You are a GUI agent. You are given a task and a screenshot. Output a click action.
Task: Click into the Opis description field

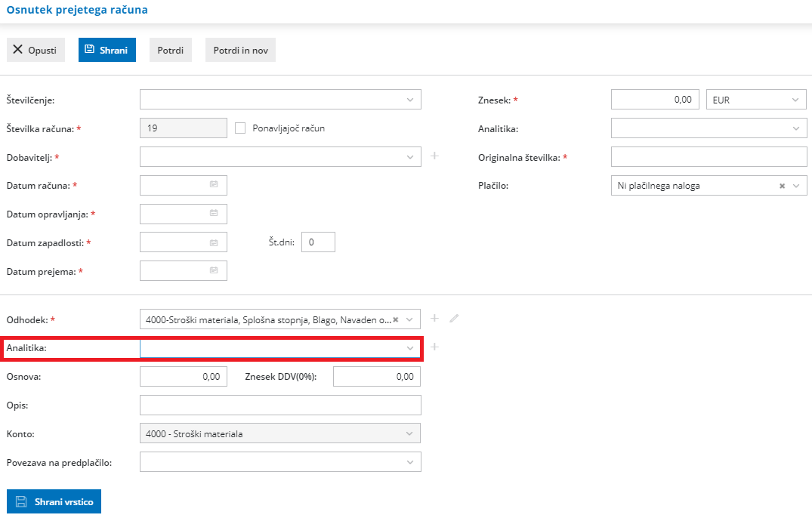(x=280, y=405)
